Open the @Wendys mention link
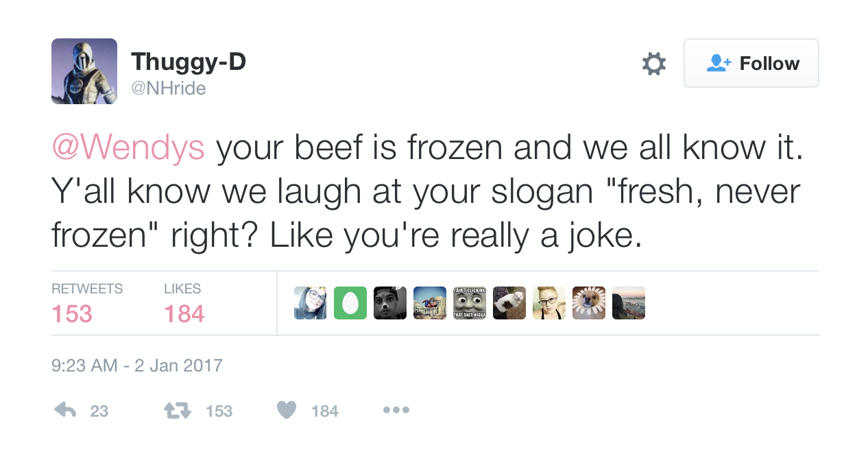This screenshot has width=868, height=462. 128,147
